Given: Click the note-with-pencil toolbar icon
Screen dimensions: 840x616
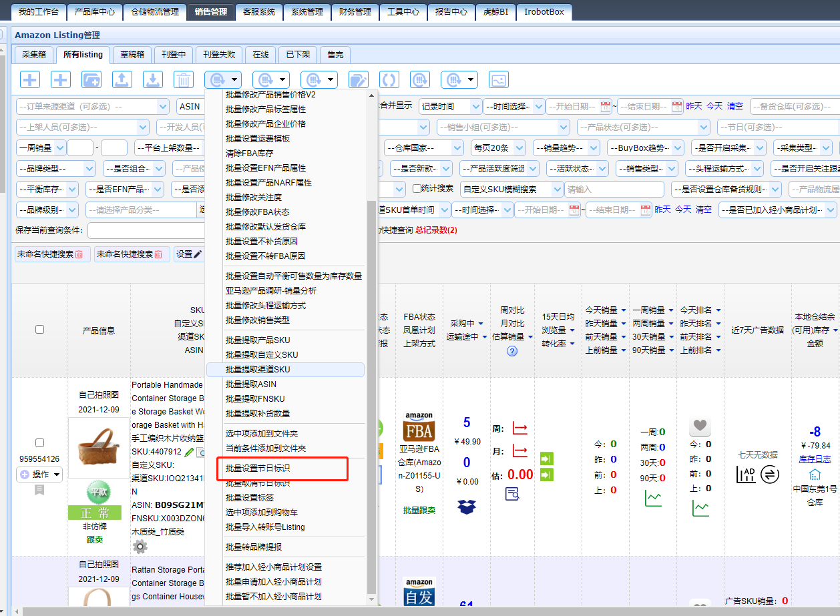Looking at the screenshot, I should [x=359, y=79].
